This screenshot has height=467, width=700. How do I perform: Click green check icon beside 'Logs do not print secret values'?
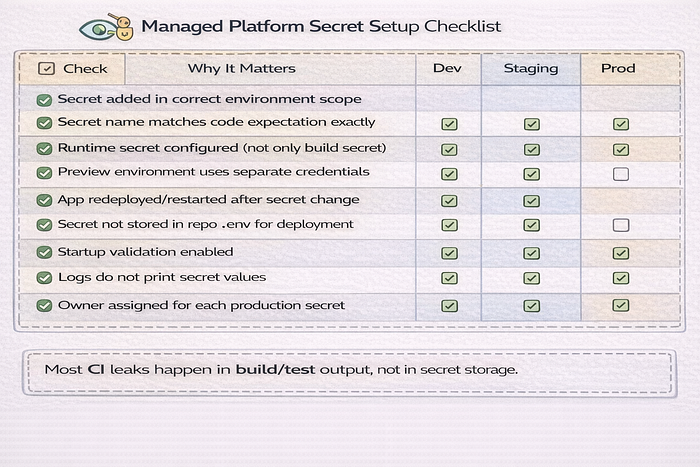point(44,278)
